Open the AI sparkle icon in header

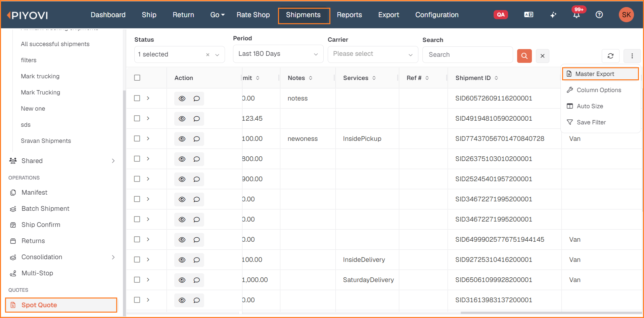(x=553, y=15)
